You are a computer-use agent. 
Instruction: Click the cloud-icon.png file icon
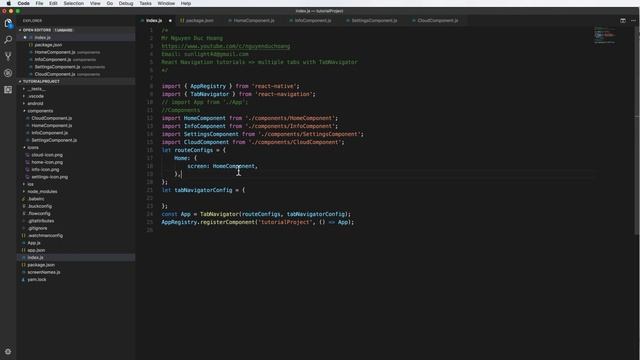[x=27, y=155]
